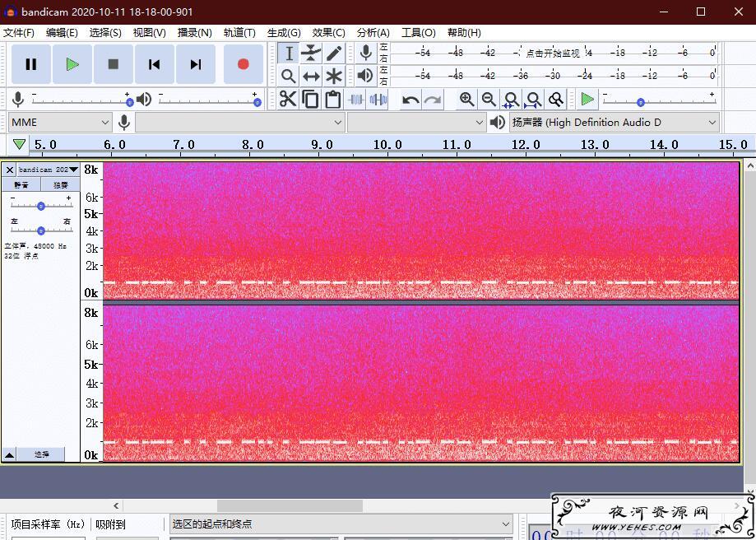
Task: Open the MME audio host dropdown
Action: (60, 123)
